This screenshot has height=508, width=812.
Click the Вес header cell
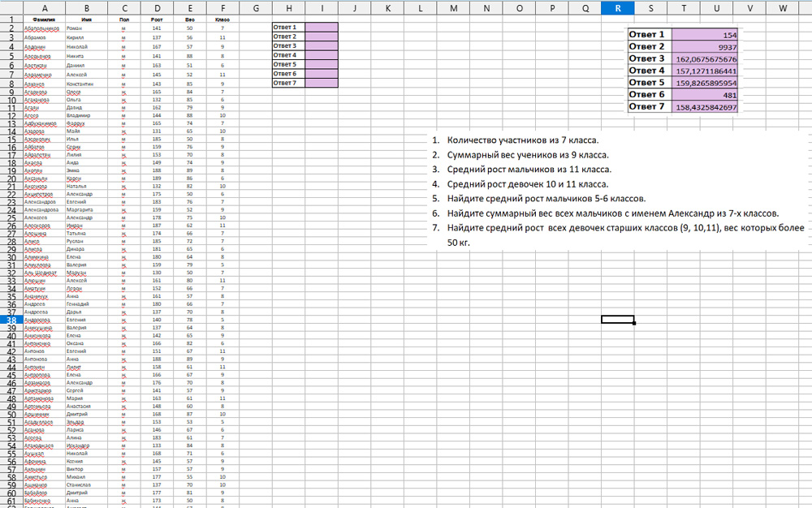point(189,18)
